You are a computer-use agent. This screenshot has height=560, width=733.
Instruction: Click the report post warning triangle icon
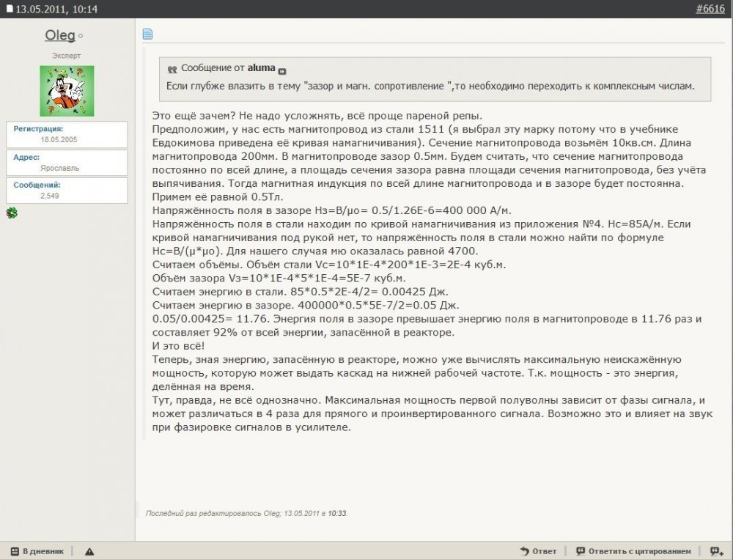(x=89, y=551)
